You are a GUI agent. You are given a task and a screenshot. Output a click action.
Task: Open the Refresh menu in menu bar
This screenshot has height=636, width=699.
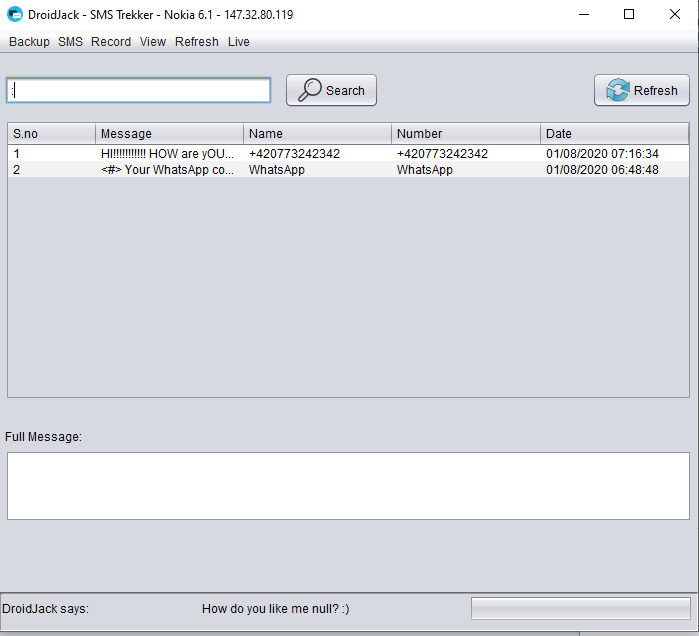click(x=197, y=41)
